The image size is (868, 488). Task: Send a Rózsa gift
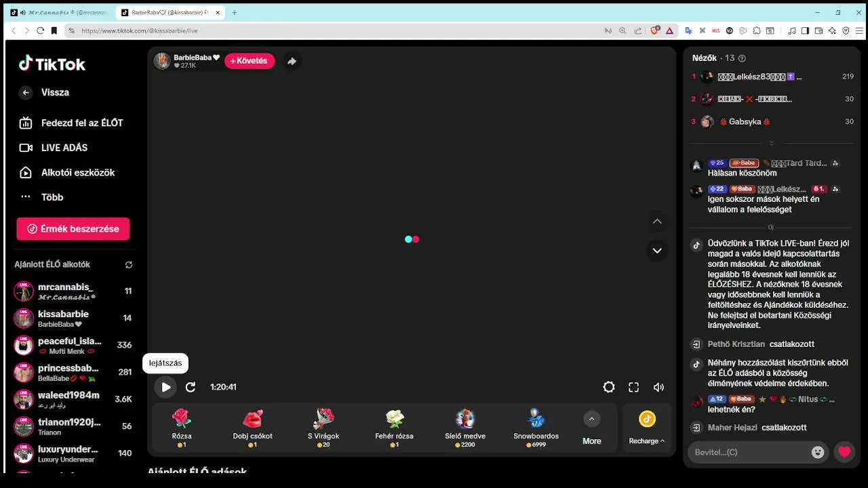(x=182, y=427)
